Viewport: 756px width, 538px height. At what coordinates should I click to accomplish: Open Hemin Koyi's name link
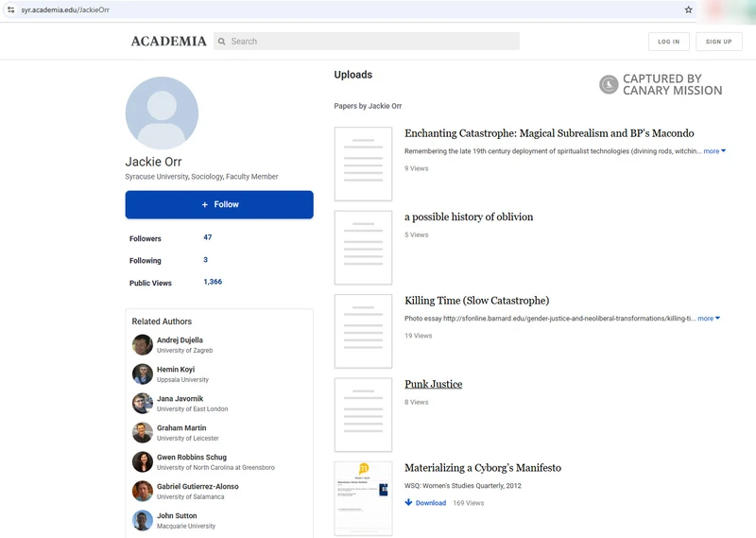(176, 370)
